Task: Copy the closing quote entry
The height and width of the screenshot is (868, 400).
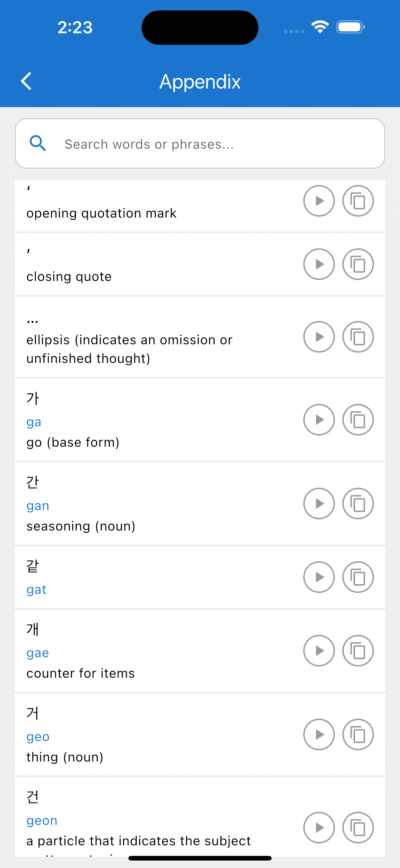Action: pyautogui.click(x=358, y=264)
